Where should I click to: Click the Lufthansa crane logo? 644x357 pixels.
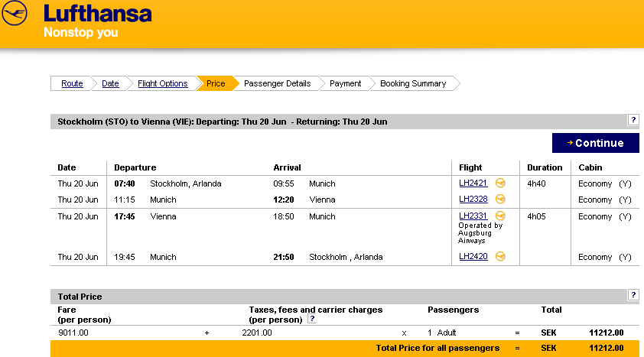click(15, 14)
